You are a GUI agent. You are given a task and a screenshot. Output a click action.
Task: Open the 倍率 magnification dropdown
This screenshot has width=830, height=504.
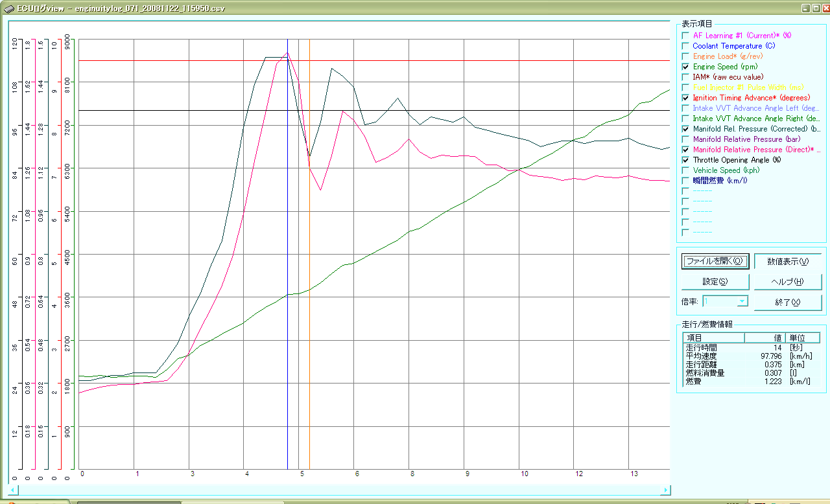(x=742, y=301)
